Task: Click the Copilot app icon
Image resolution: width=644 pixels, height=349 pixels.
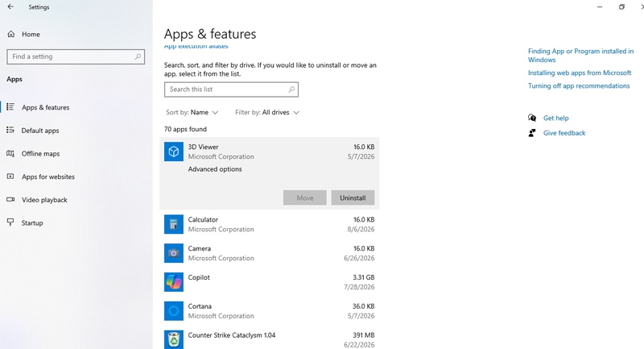Action: tap(174, 282)
